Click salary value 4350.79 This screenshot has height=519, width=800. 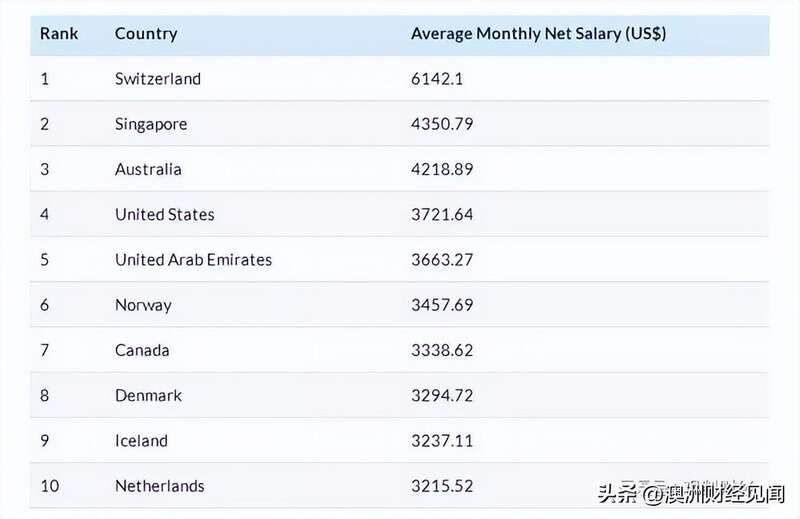click(442, 124)
